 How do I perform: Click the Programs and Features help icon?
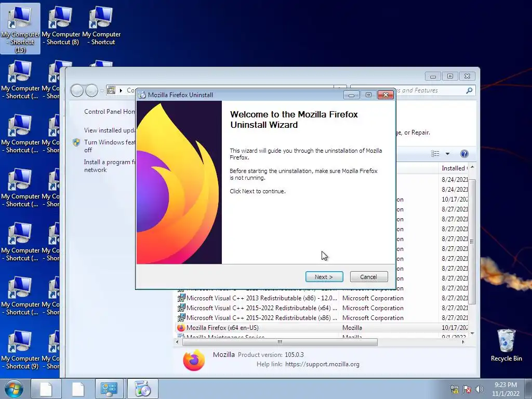tap(464, 154)
